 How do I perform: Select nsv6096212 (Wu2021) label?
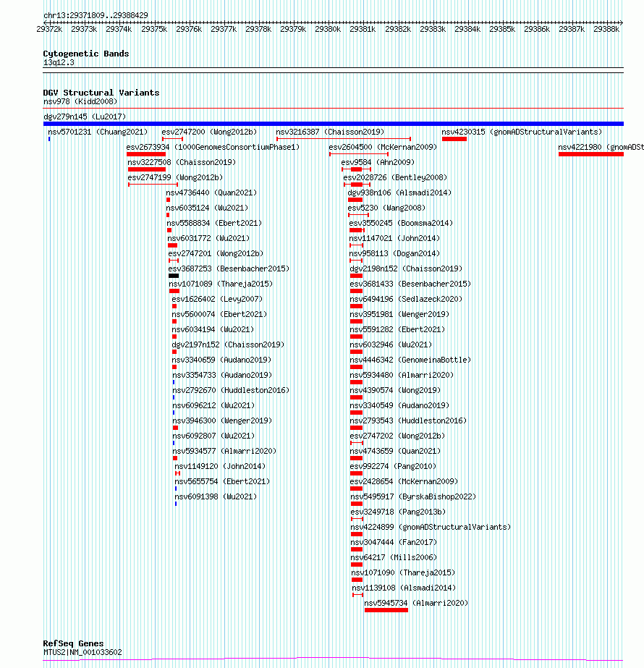coord(213,405)
